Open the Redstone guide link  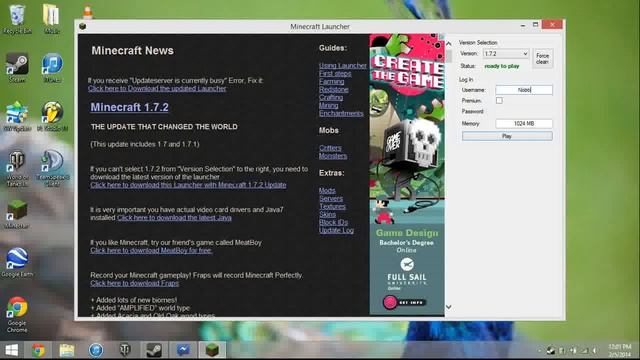point(333,89)
